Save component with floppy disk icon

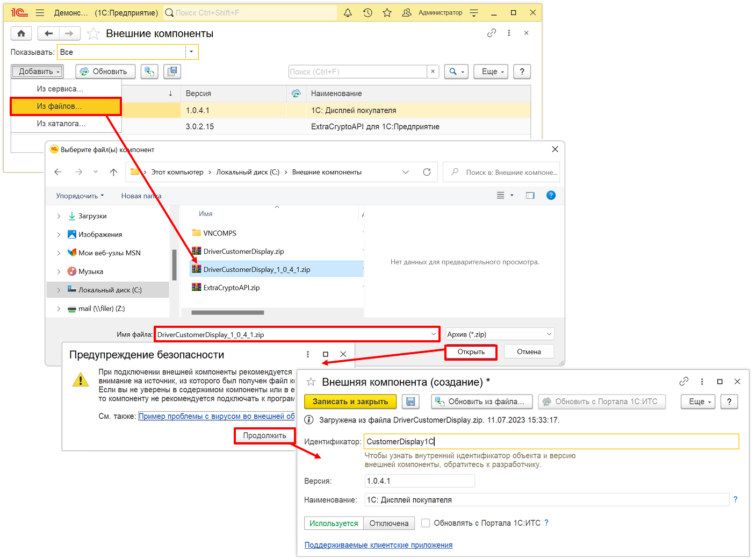tap(411, 402)
